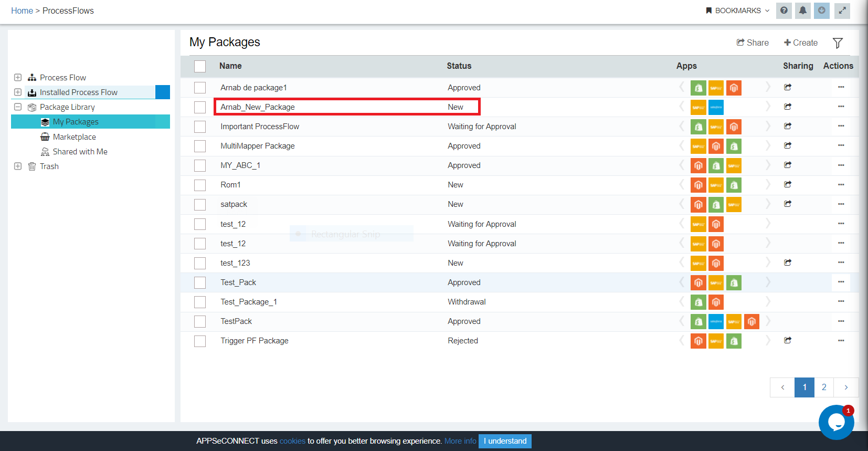Click share icon for Trigger PF Package
Viewport: 868px width, 451px height.
point(787,340)
